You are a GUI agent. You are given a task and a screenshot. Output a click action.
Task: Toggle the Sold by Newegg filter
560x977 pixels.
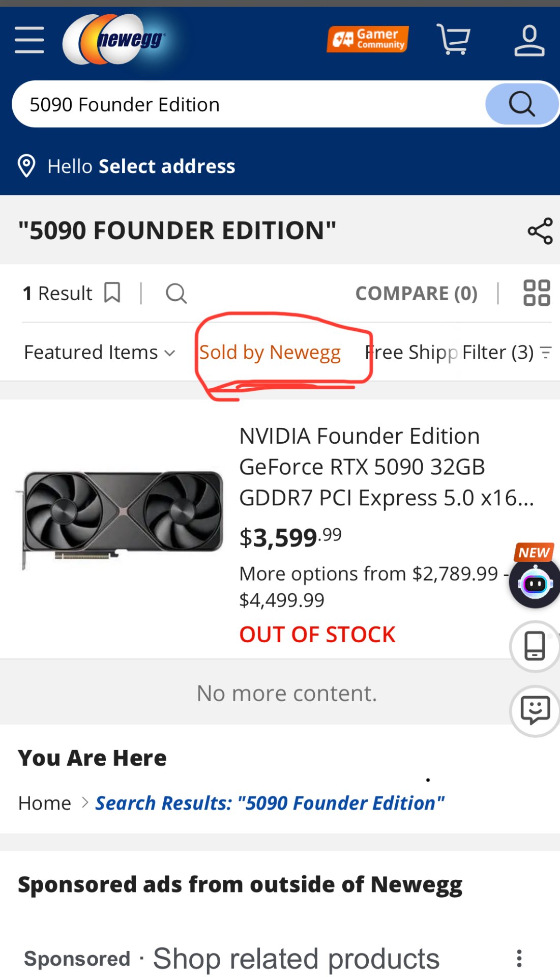coord(270,352)
